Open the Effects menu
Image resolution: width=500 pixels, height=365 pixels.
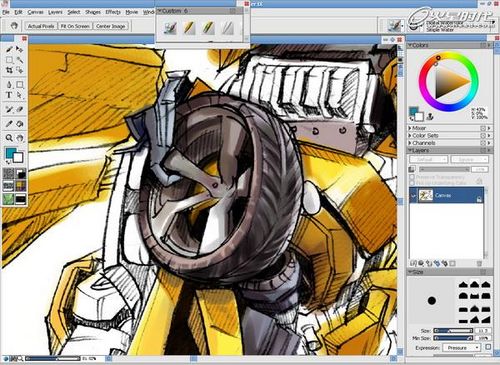[x=113, y=12]
